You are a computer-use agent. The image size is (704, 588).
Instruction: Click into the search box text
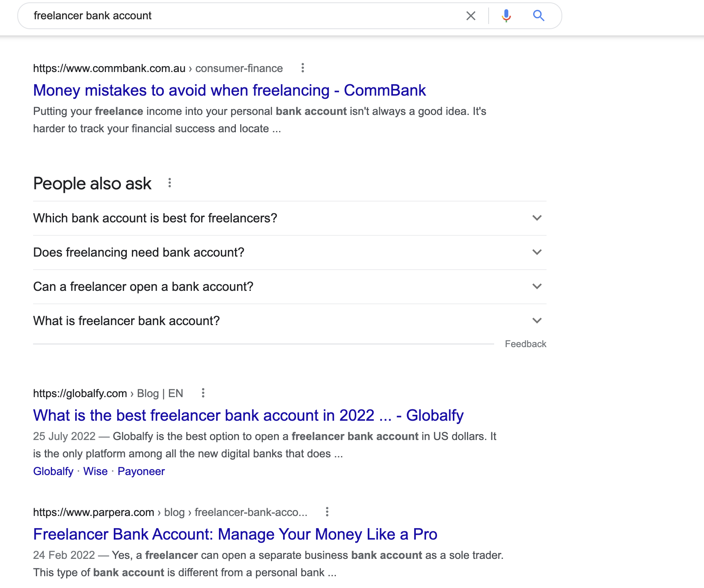point(93,16)
